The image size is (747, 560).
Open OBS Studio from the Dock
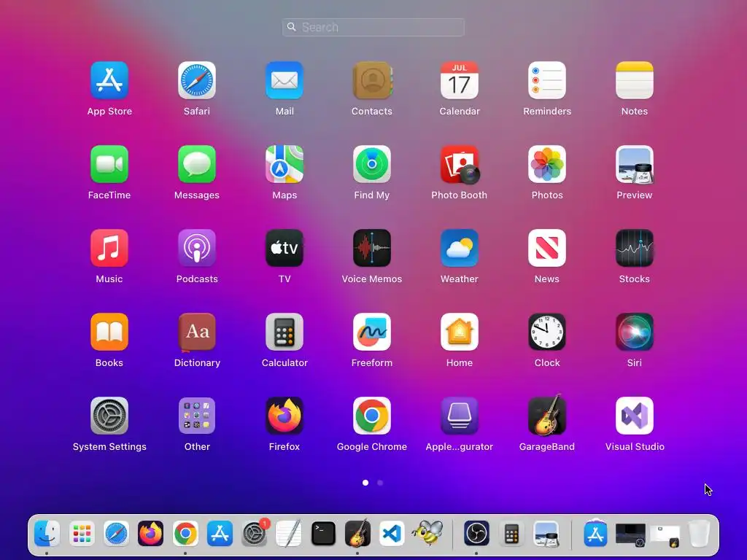click(477, 533)
